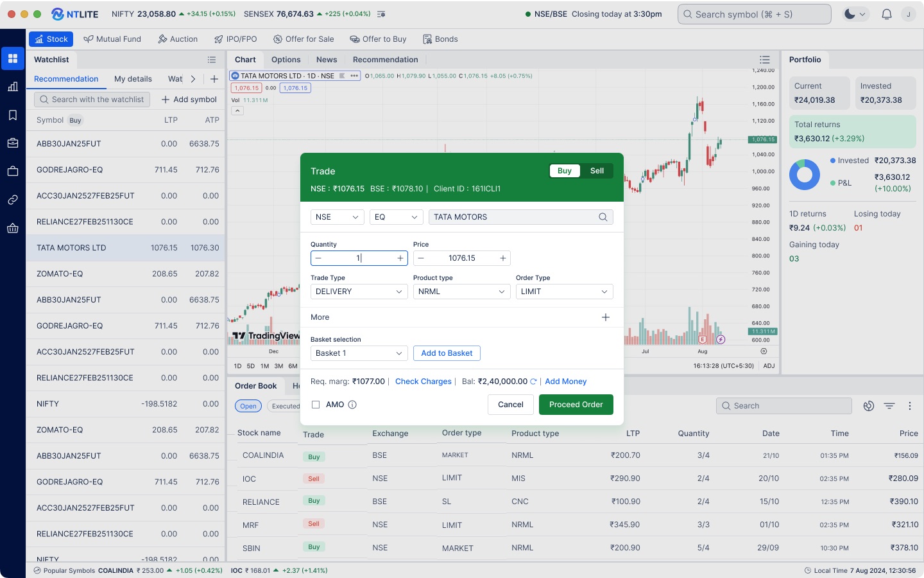Click the chart panel list menu icon
Viewport: 924px width, 578px height.
(765, 60)
